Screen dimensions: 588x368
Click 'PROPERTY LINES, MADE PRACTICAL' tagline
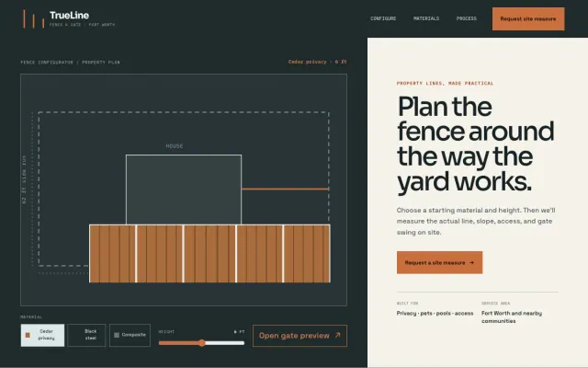tap(445, 84)
